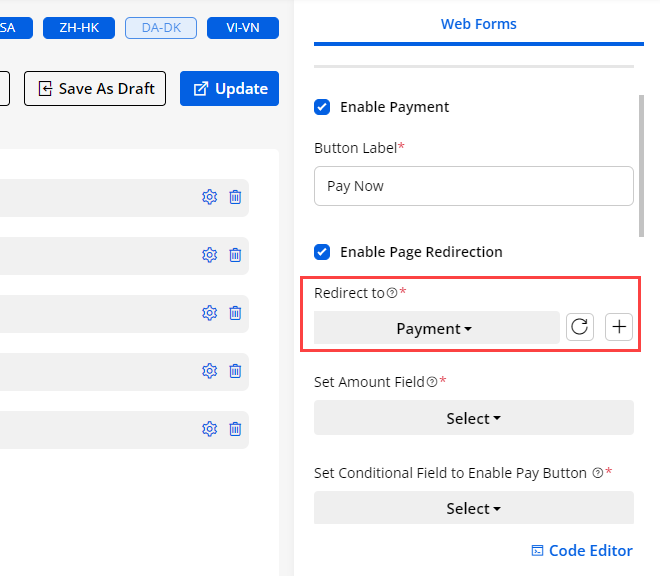
Task: Click trash icon on the third row
Action: click(x=235, y=313)
